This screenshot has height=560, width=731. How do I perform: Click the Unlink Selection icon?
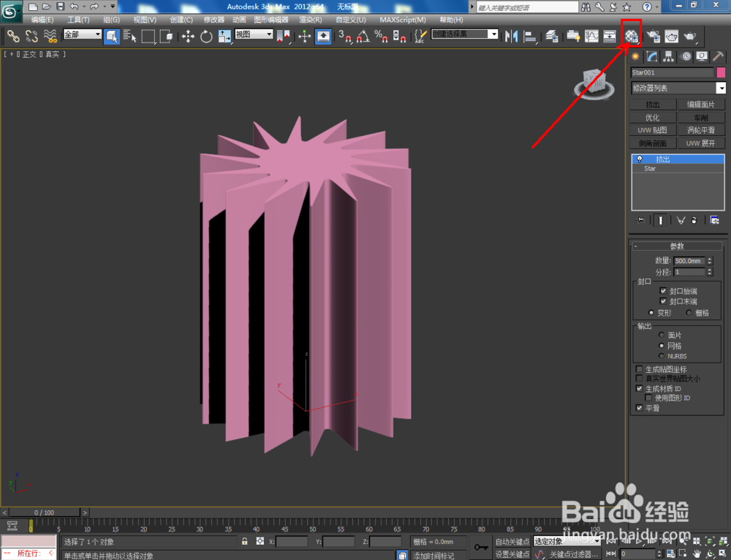pyautogui.click(x=31, y=36)
